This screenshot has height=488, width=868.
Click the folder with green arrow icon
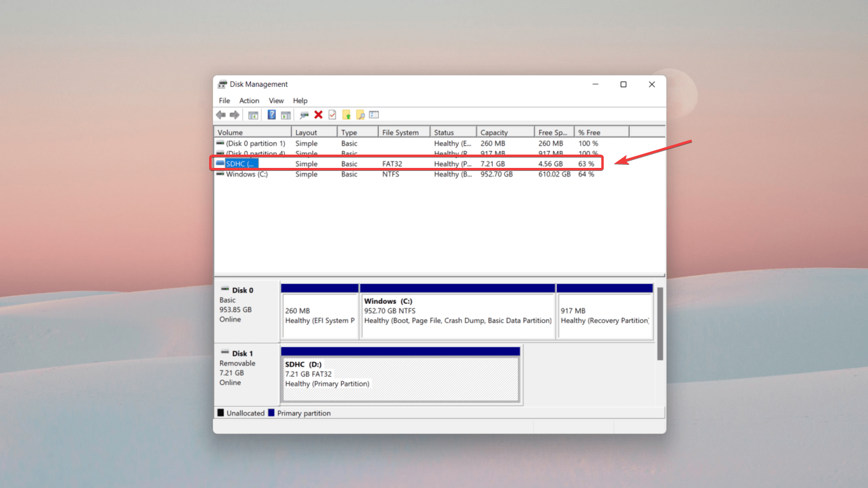tap(347, 115)
